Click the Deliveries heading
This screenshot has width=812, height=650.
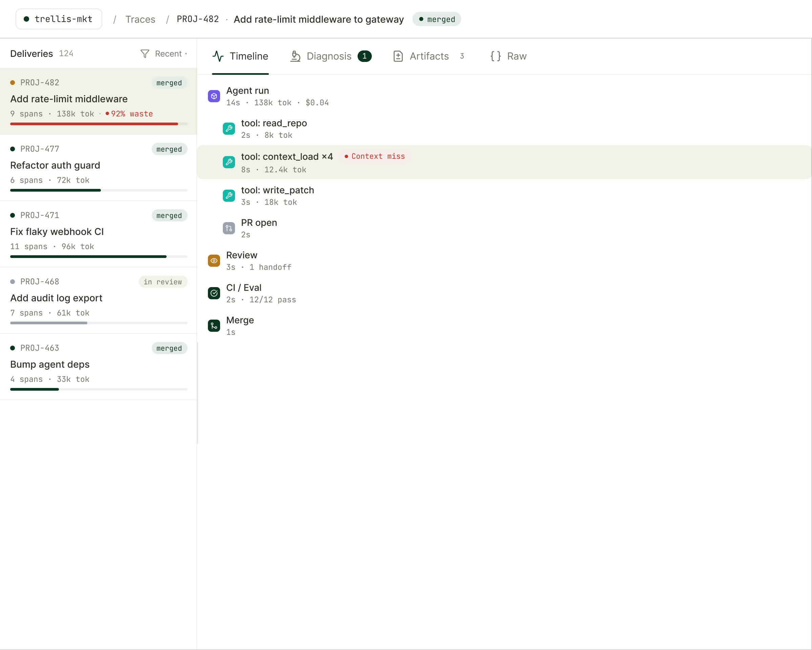(31, 53)
